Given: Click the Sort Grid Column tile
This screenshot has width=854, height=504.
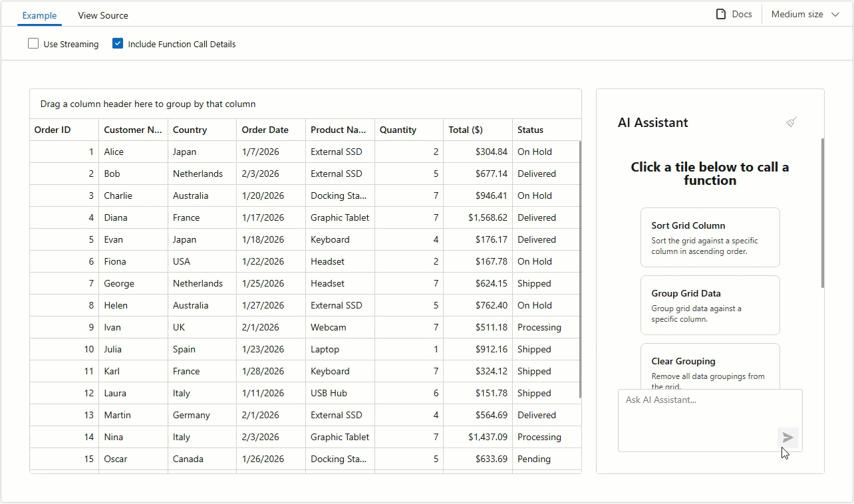Looking at the screenshot, I should click(x=710, y=237).
